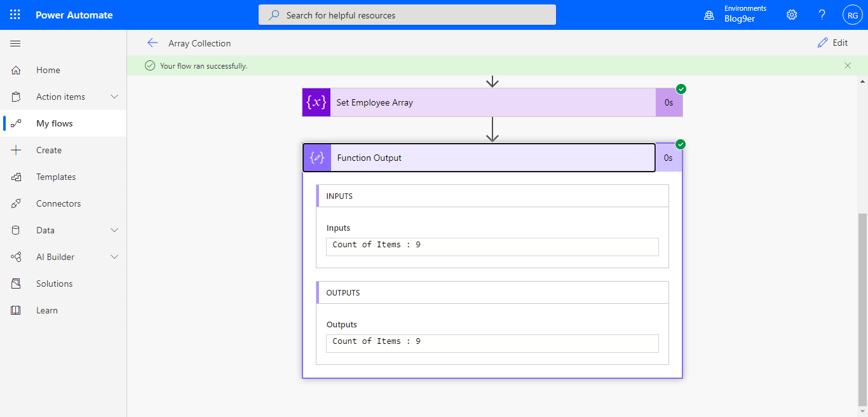Click the Function Output success checkmark badge
The width and height of the screenshot is (868, 417).
681,144
